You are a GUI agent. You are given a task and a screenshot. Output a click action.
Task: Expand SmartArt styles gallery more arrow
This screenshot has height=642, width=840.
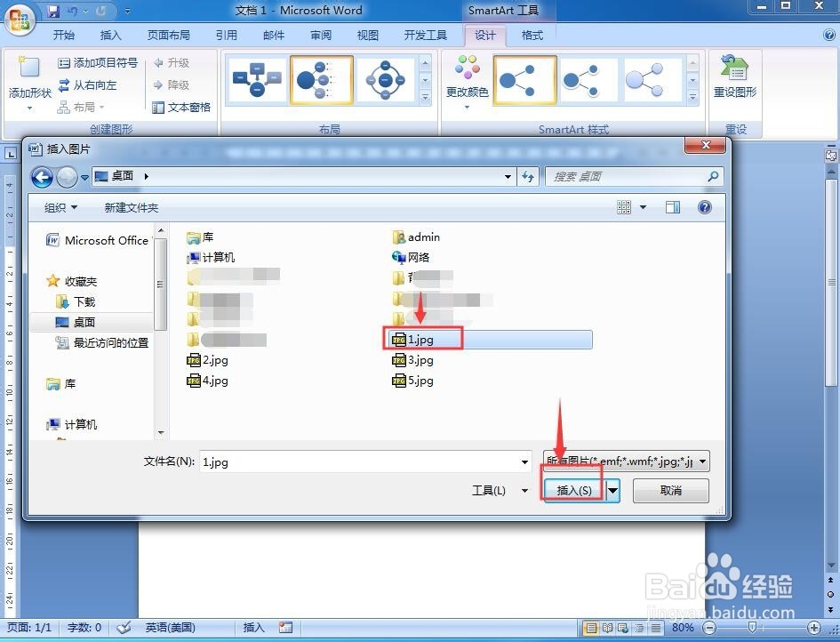tap(692, 98)
